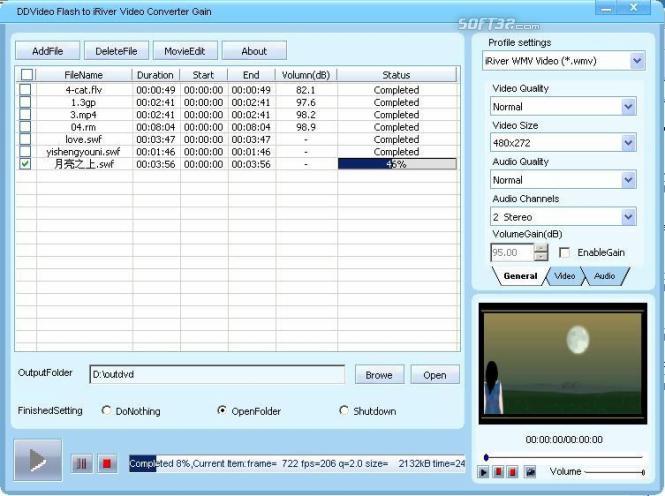The image size is (665, 496).
Task: Expand the Video Size 480x272 dropdown
Action: point(629,143)
